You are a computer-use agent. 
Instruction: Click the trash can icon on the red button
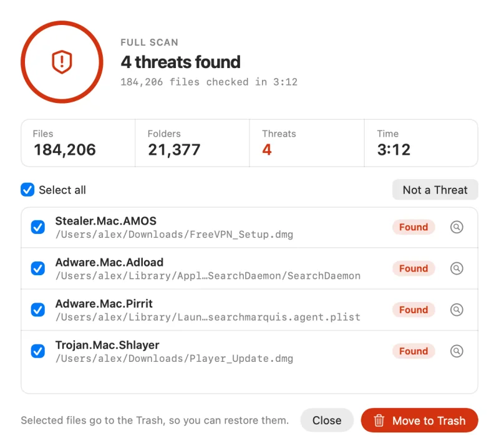[379, 421]
